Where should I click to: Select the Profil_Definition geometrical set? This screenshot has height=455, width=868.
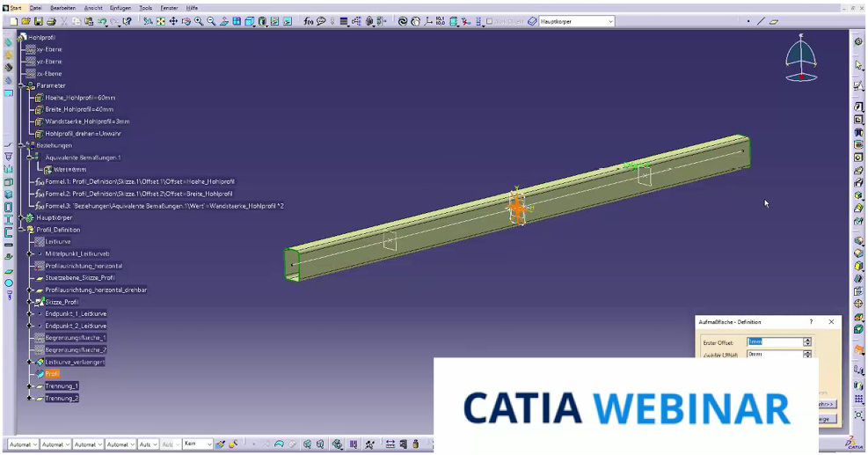[x=58, y=230]
